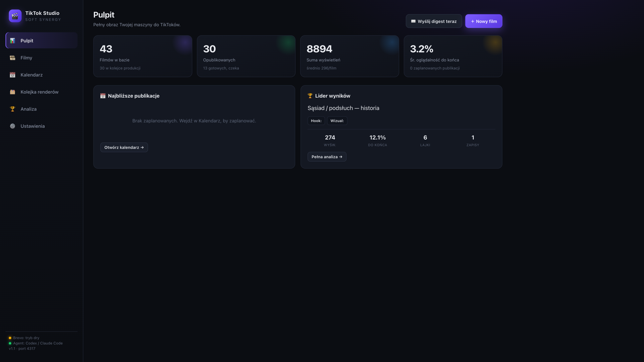644x362 pixels.
Task: Open the calendar via Otwórz kalendarz
Action: pos(124,148)
